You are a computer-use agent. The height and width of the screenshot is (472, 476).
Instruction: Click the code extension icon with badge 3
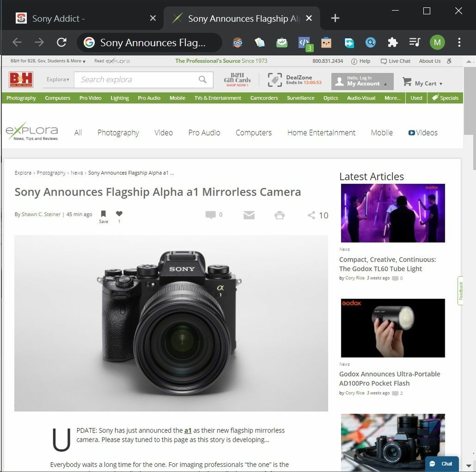(x=305, y=43)
